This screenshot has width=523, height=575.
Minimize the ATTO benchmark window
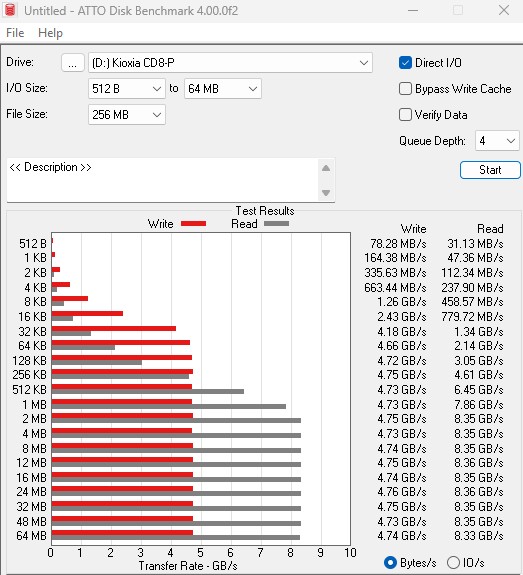(x=413, y=10)
